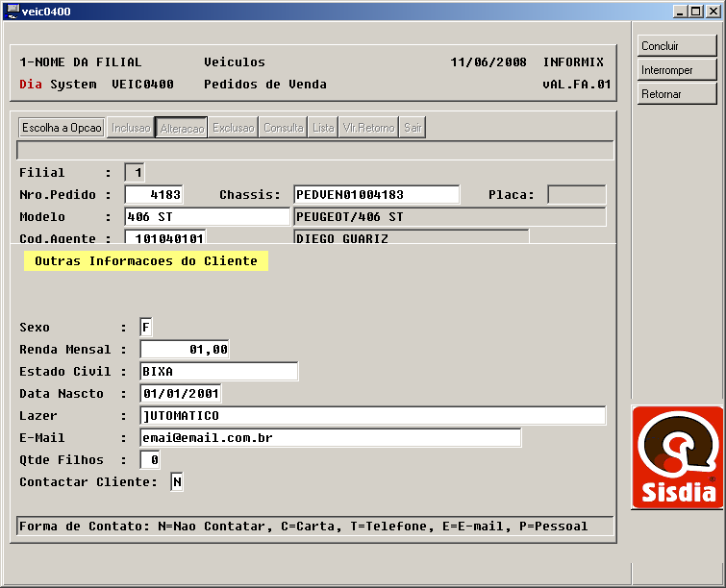The width and height of the screenshot is (726, 588).
Task: Select the Lista option
Action: (x=323, y=127)
